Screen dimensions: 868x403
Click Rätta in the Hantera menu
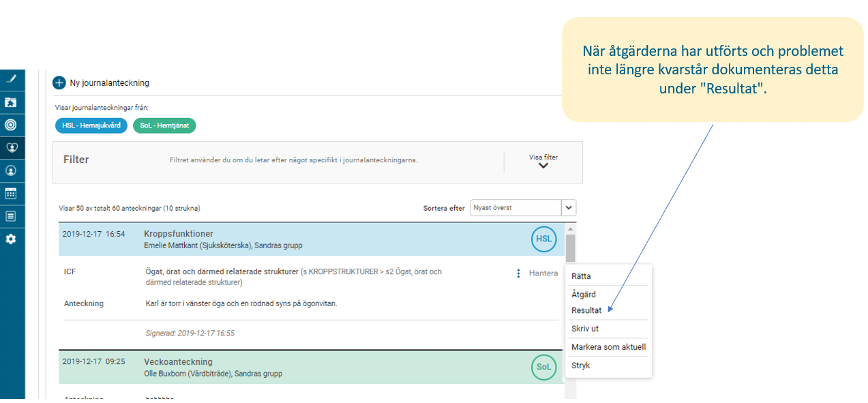point(581,276)
